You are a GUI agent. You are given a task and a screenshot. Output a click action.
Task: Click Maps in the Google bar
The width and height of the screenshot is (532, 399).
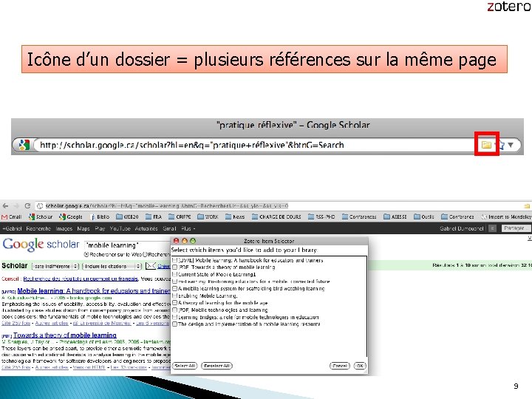pos(83,228)
